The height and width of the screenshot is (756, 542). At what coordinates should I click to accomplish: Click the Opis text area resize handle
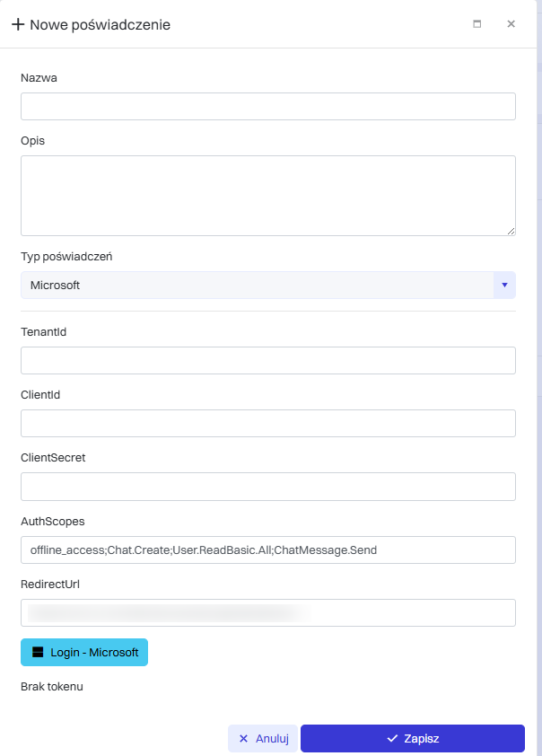(511, 231)
